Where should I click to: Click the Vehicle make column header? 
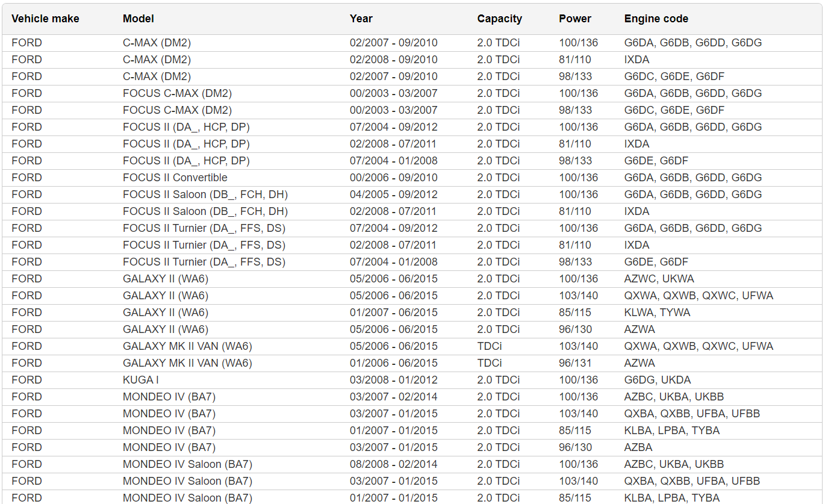tap(45, 19)
